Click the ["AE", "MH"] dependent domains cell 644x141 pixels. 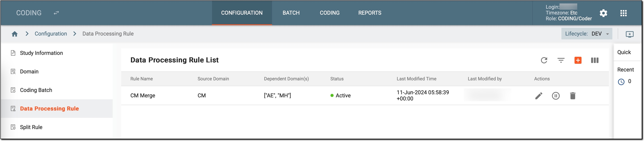[277, 96]
